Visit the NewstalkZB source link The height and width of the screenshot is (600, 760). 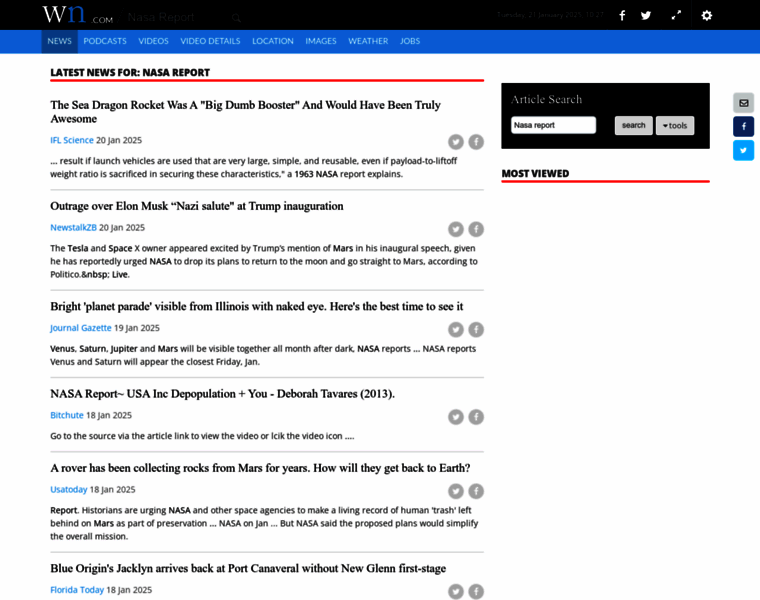(74, 227)
